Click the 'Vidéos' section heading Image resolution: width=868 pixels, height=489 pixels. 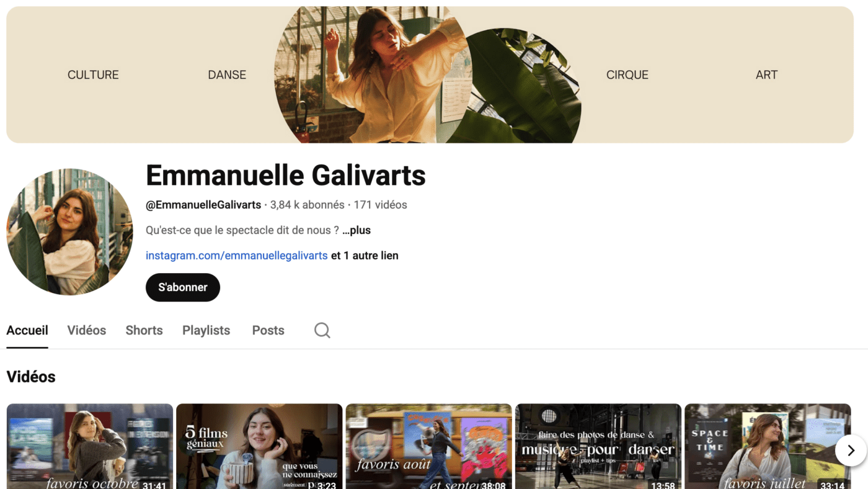(31, 377)
